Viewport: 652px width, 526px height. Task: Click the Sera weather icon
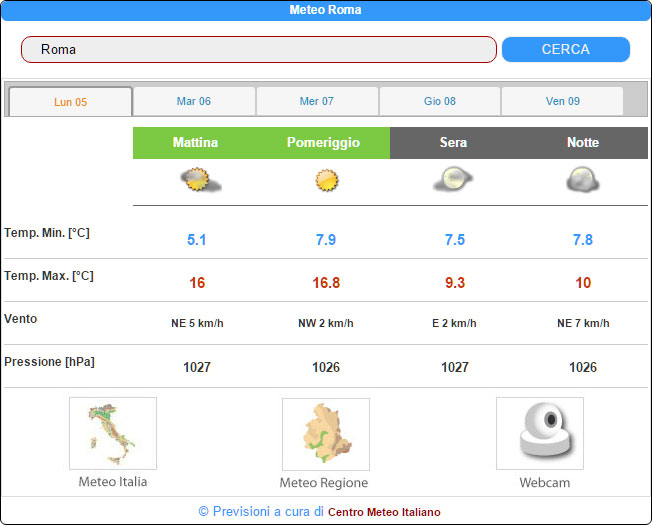[453, 181]
